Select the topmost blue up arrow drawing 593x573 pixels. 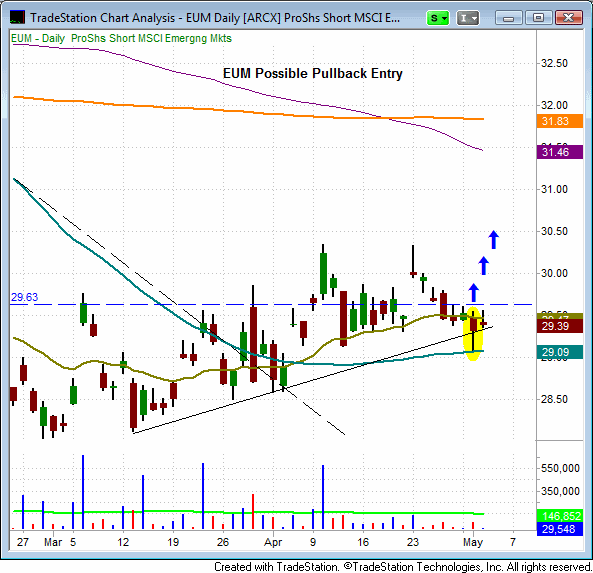[493, 240]
